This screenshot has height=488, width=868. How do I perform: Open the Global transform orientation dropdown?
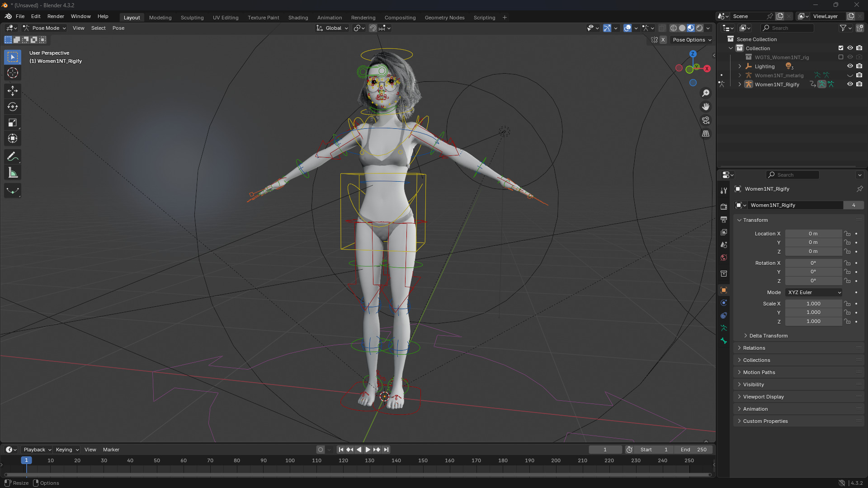pos(332,28)
